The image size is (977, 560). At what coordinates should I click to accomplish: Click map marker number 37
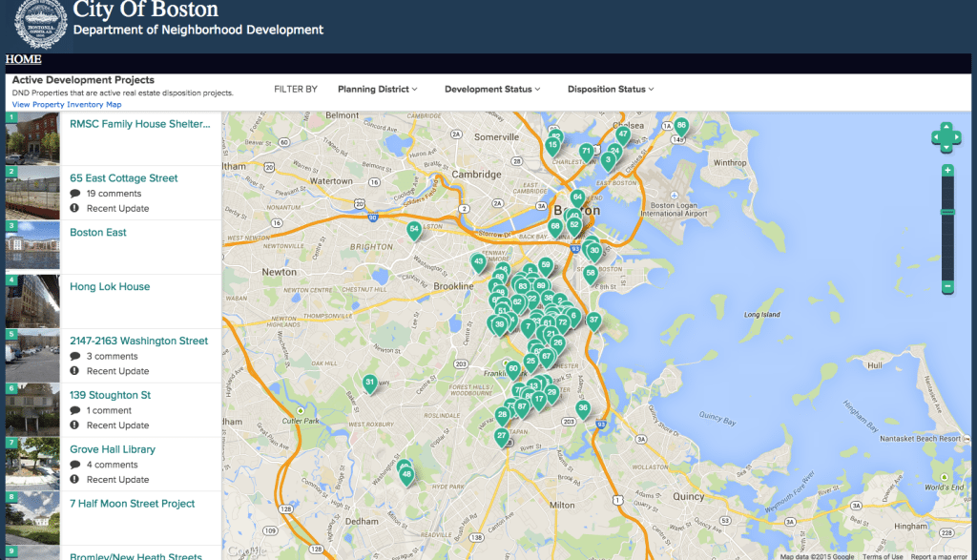tap(593, 321)
